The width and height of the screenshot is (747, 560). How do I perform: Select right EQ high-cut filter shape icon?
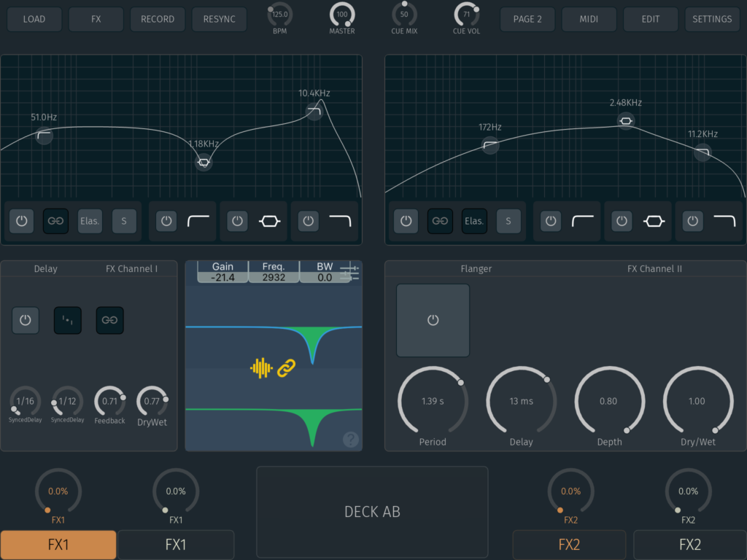(x=724, y=221)
